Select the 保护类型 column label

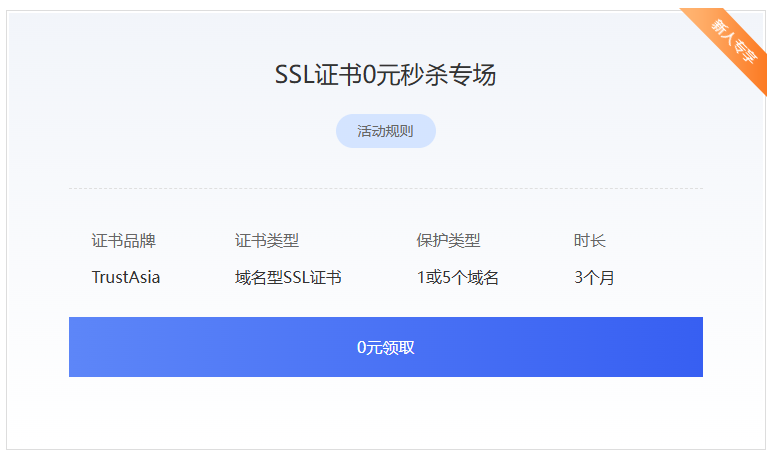click(x=448, y=240)
